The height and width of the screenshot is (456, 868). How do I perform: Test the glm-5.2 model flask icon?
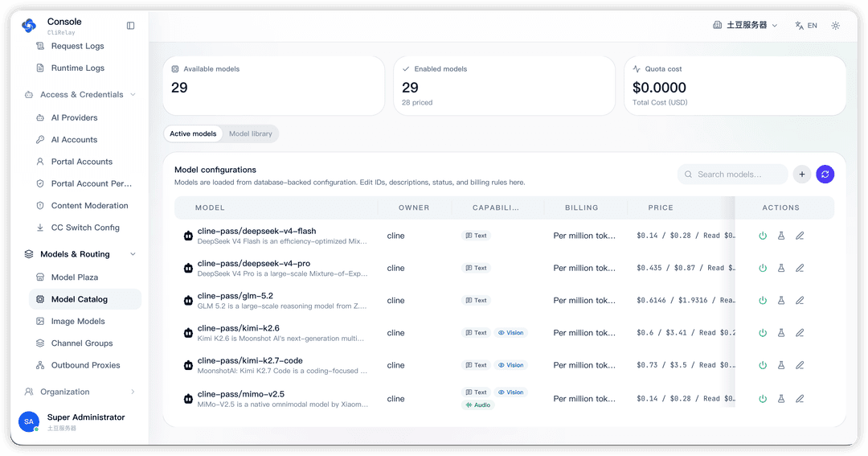781,300
